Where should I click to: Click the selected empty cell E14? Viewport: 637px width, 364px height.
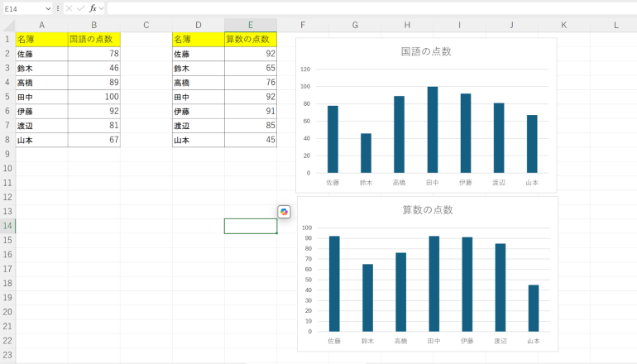[251, 226]
